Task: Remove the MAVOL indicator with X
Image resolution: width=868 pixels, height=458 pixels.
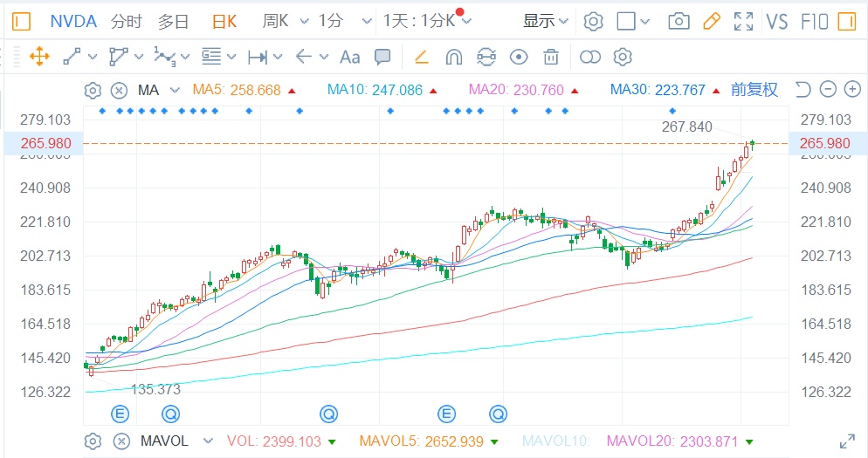Action: (x=121, y=441)
